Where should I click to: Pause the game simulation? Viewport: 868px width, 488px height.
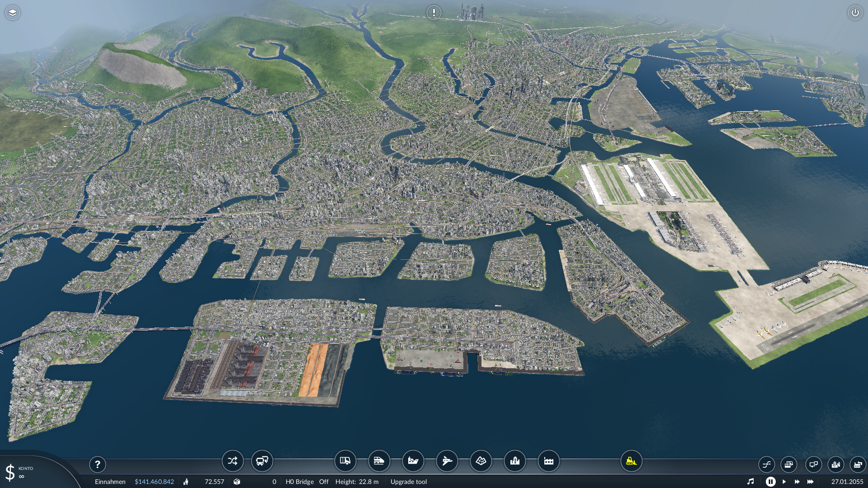coord(771,482)
